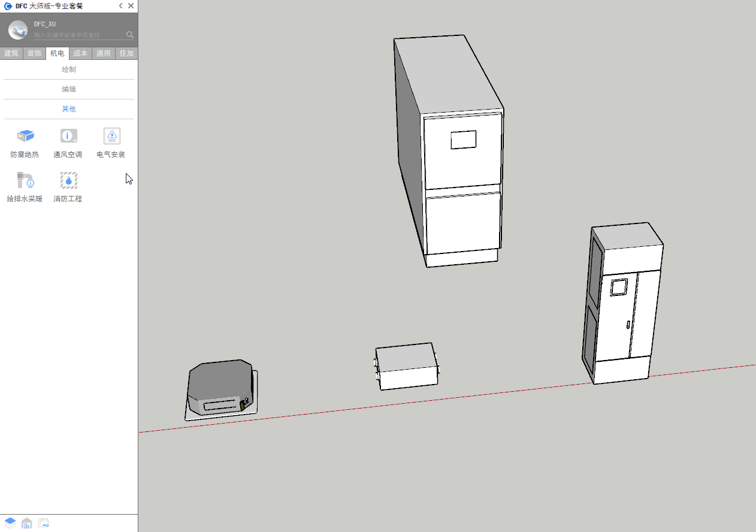Open the 给排水采暖 plumbing tool
The height and width of the screenshot is (532, 756).
point(25,180)
